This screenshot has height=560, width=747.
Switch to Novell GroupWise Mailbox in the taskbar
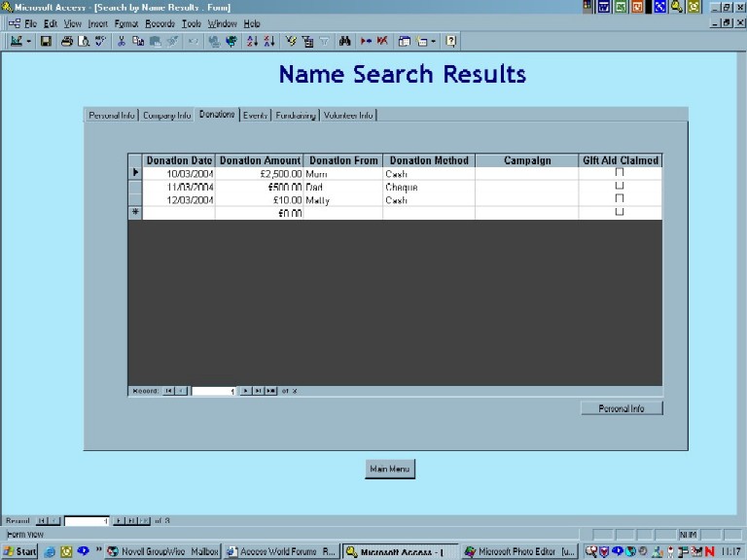[x=163, y=551]
